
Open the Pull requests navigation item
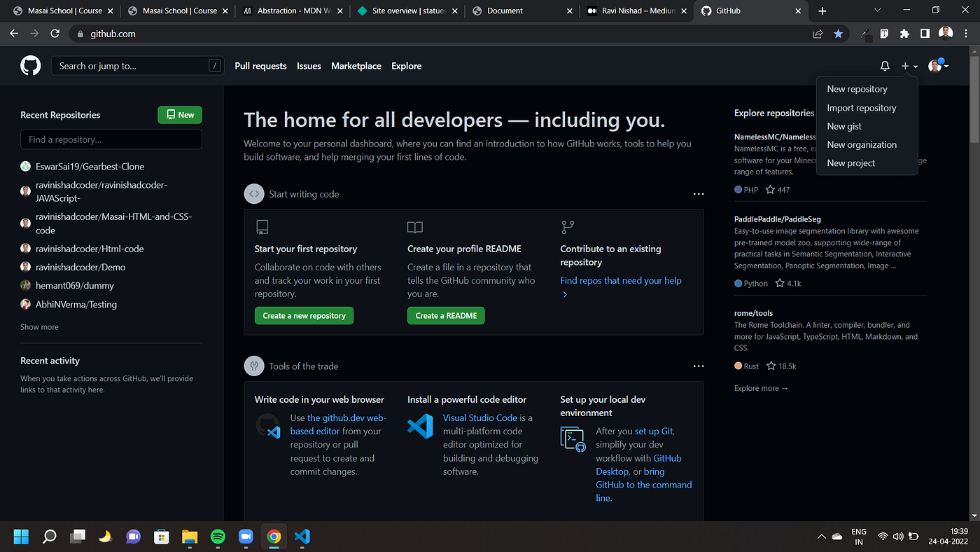(x=260, y=65)
